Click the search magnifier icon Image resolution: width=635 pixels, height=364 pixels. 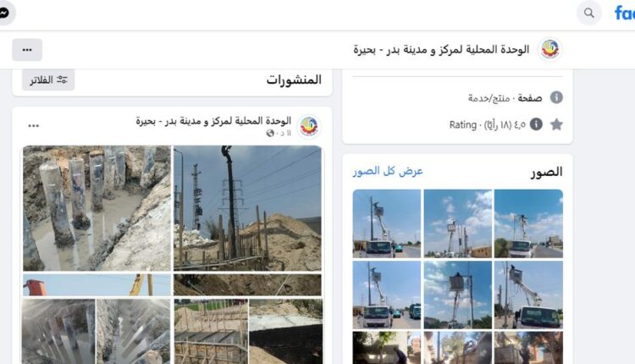(588, 13)
